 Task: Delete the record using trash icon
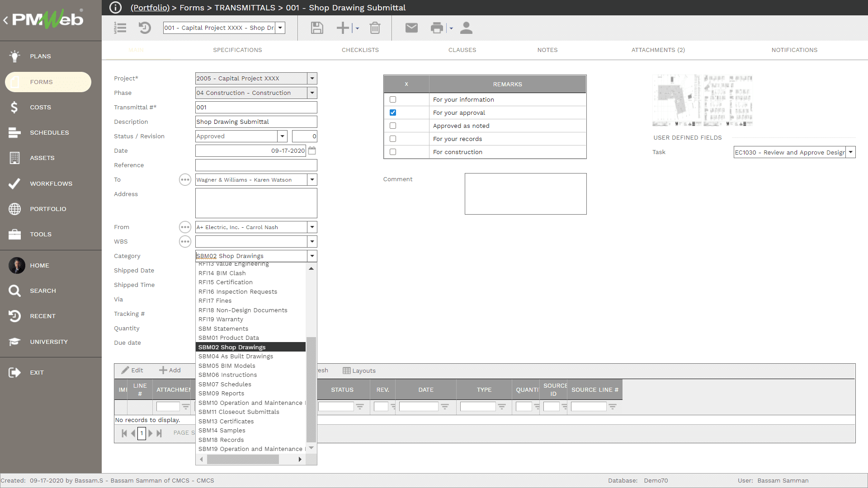tap(375, 28)
